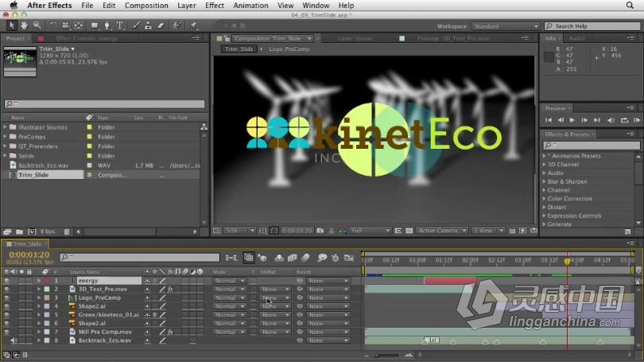The image size is (644, 362).
Task: Expand the Solids folder
Action: (x=5, y=156)
